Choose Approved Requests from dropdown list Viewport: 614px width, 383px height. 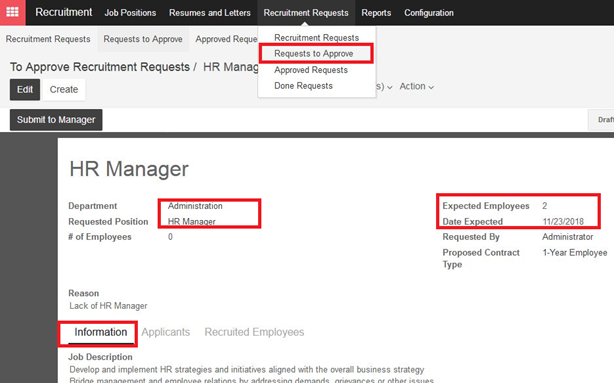311,70
